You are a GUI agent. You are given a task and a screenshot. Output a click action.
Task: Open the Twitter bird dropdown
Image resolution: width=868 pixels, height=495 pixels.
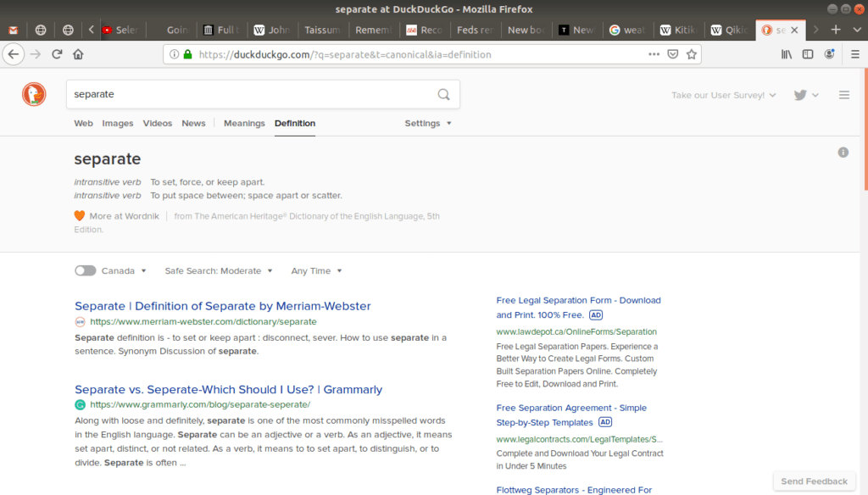(x=805, y=95)
